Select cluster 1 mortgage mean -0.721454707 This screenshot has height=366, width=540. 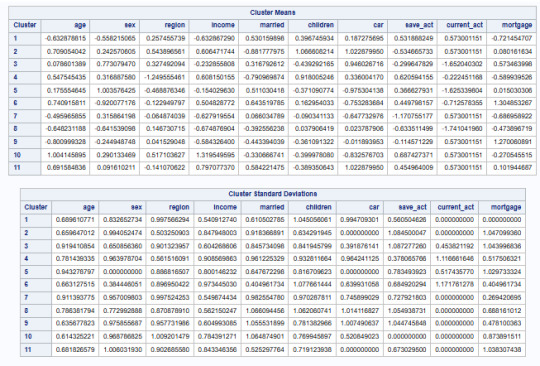[511, 38]
